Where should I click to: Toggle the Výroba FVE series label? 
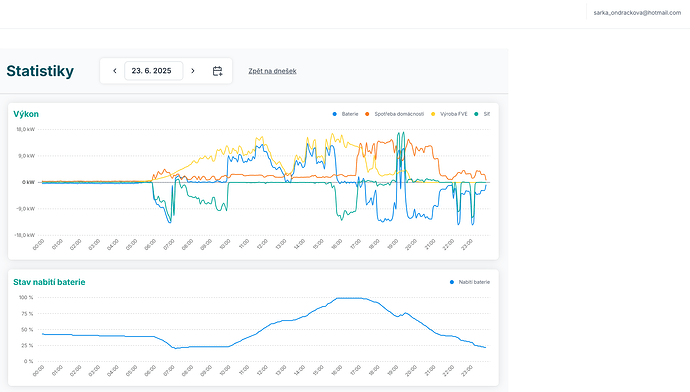pyautogui.click(x=454, y=114)
